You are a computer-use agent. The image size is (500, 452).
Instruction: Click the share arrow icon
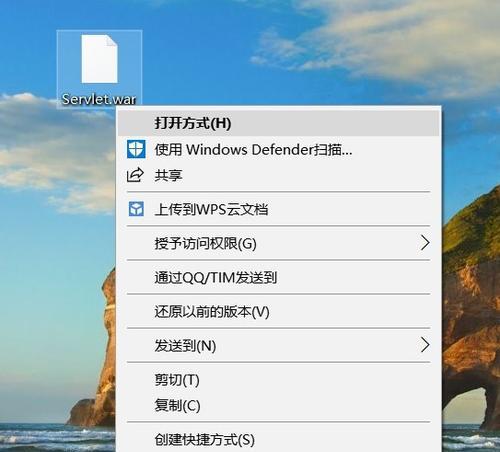pyautogui.click(x=135, y=175)
